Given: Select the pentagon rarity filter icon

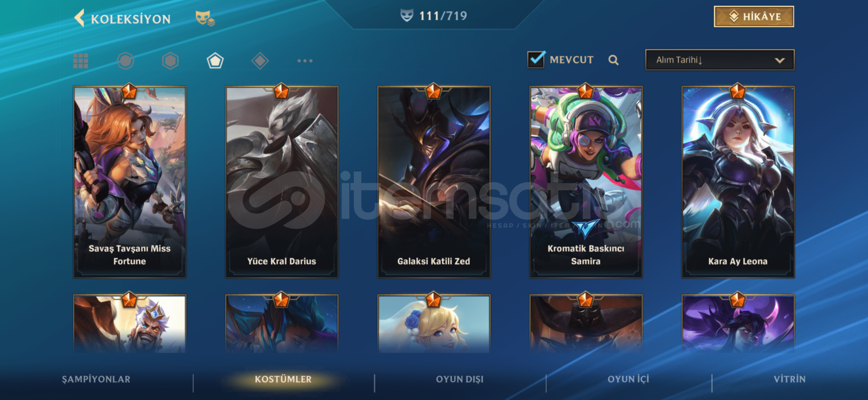Looking at the screenshot, I should click(215, 61).
